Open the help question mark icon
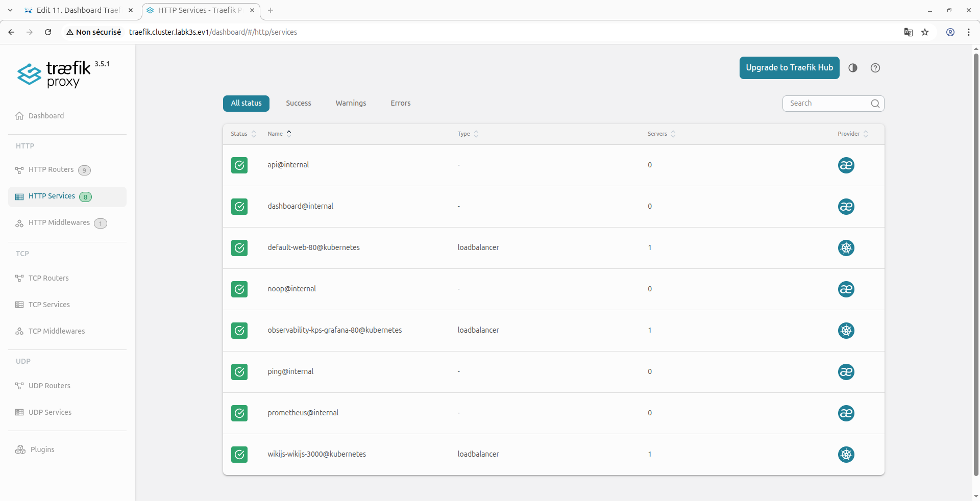This screenshot has width=980, height=501. coord(875,68)
